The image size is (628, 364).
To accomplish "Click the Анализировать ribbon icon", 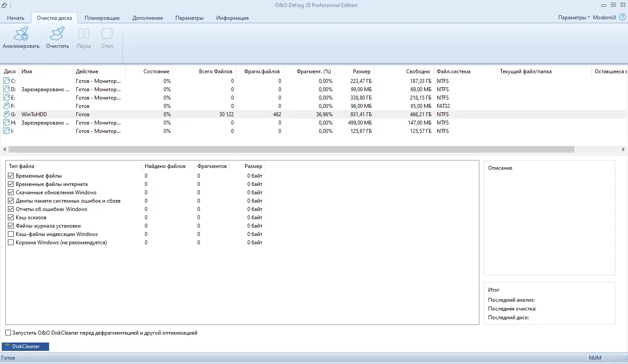I will (x=21, y=33).
